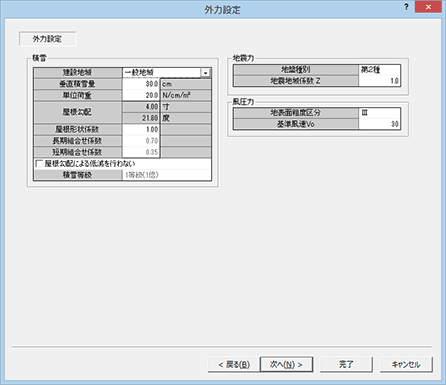Click the 垂直積雪量 row label
Screen dimensions: 446x385
tap(78, 84)
